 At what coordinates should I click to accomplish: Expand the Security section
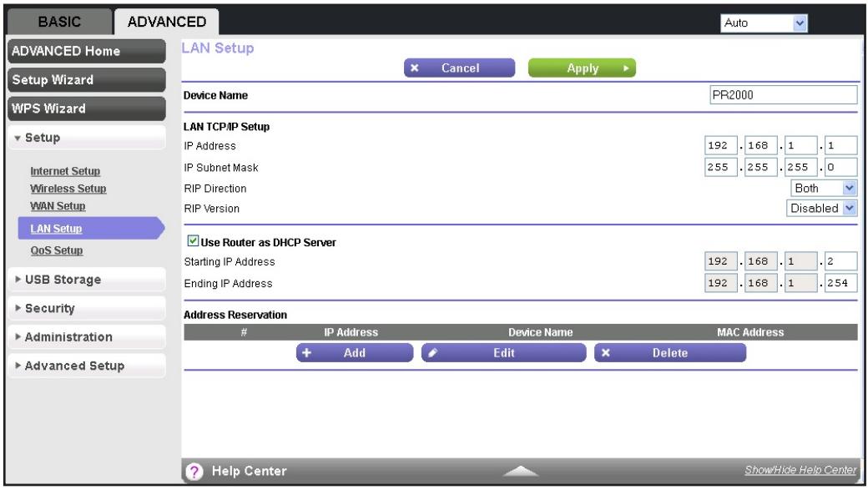[x=86, y=308]
